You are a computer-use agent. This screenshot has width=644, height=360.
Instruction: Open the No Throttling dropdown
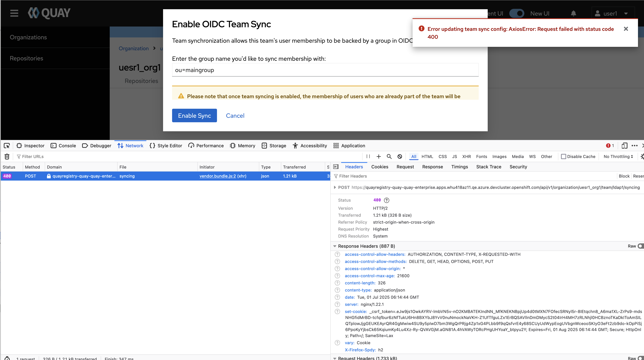click(618, 156)
